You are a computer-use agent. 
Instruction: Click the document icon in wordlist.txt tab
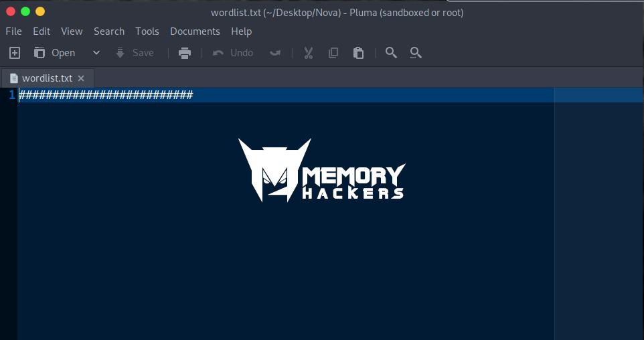click(14, 78)
